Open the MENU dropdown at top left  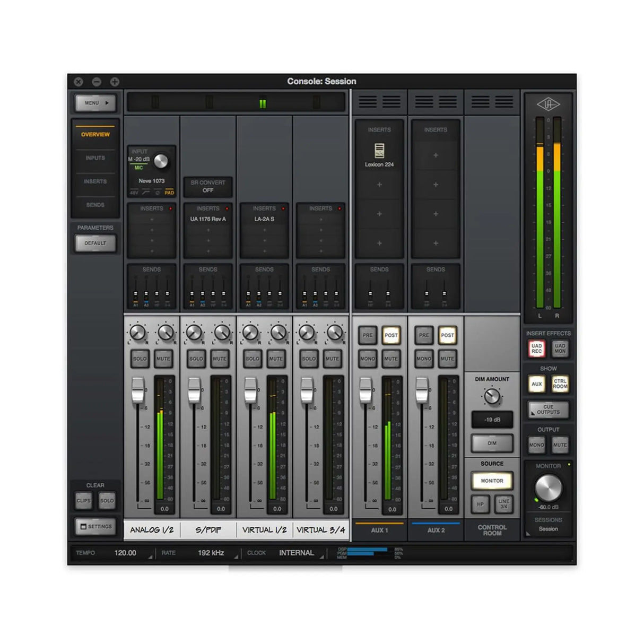(94, 103)
